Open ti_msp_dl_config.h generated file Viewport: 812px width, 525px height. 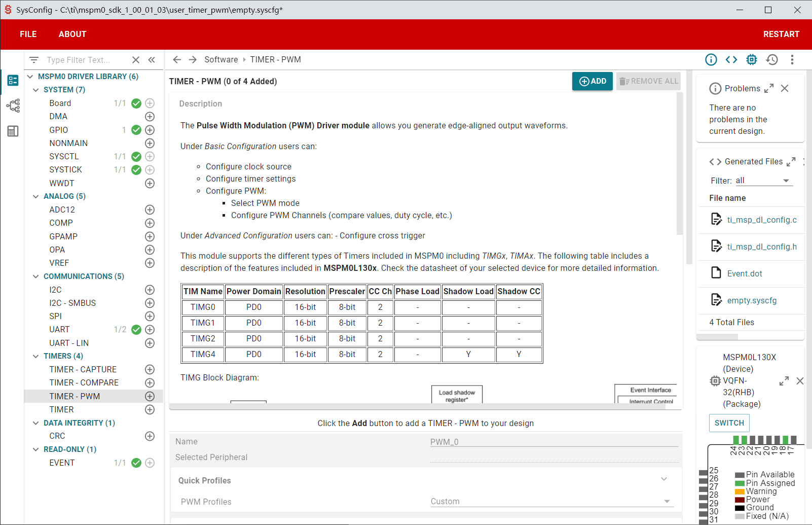tap(762, 247)
